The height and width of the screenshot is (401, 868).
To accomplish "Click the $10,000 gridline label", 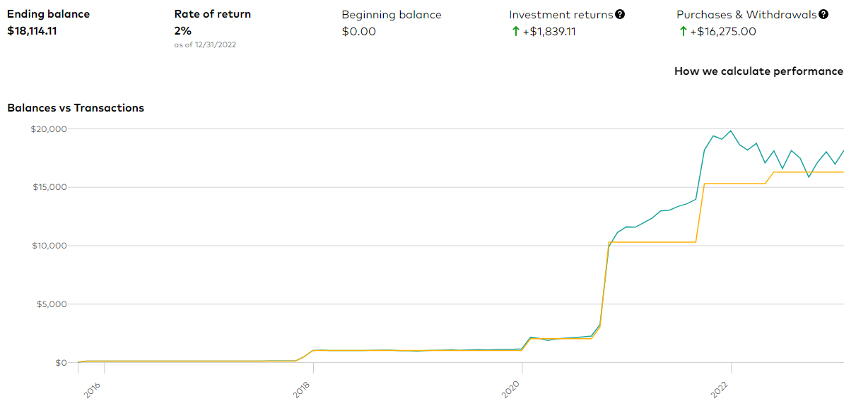I will point(49,246).
